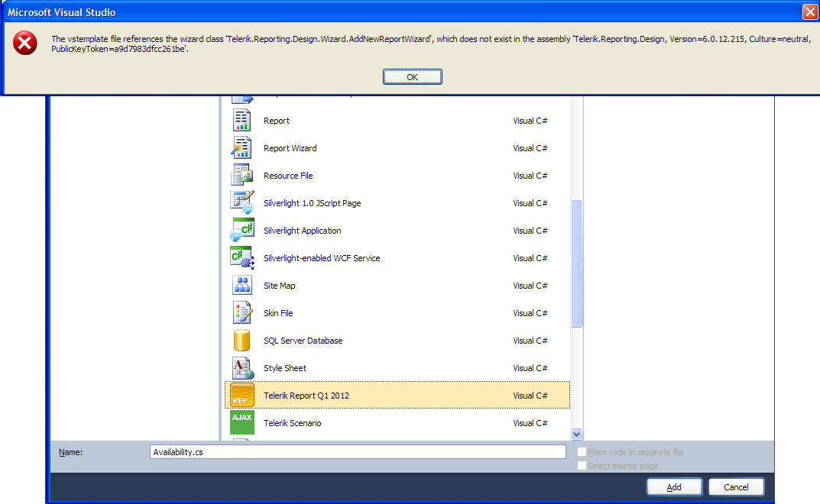Select the 'Style Sheet' template name
This screenshot has height=504, width=820.
point(285,368)
